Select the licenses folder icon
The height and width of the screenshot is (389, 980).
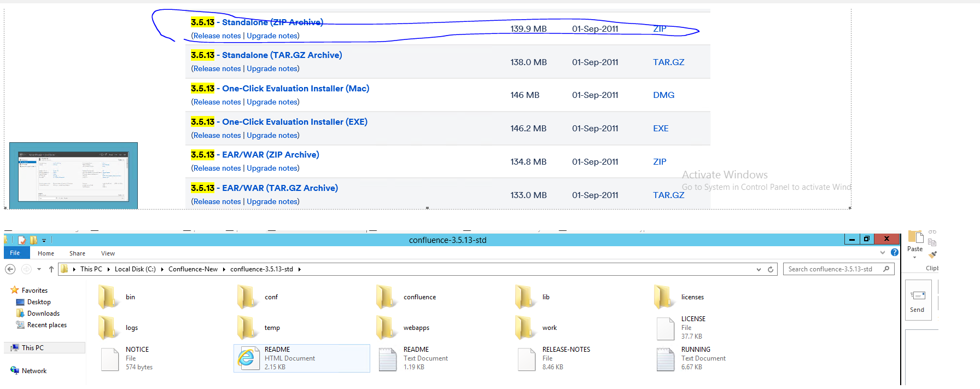pyautogui.click(x=663, y=297)
